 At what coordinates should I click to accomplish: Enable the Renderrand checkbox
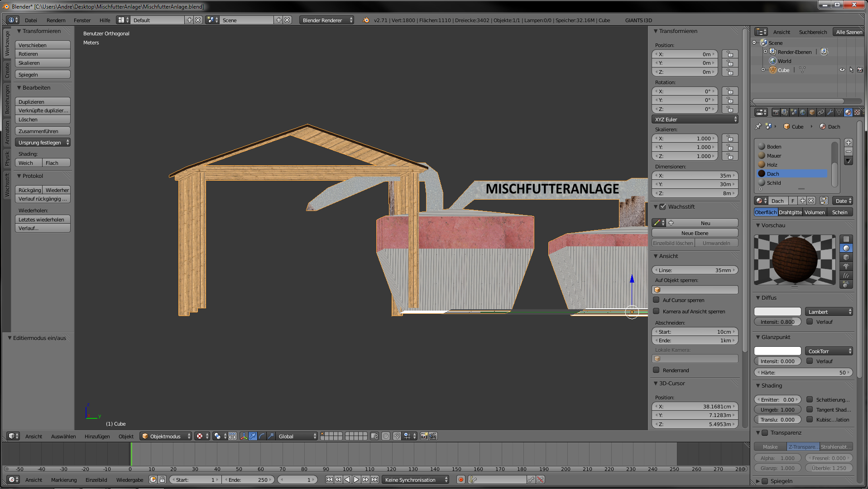point(656,370)
